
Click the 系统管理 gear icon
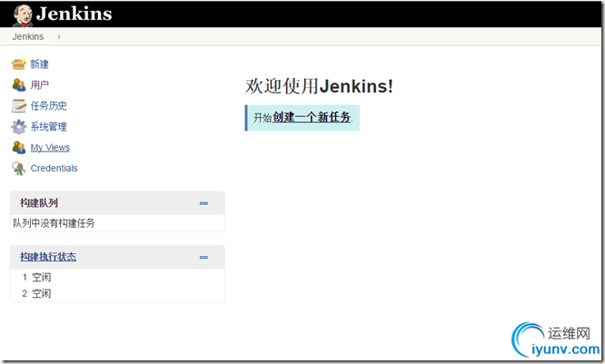point(18,126)
